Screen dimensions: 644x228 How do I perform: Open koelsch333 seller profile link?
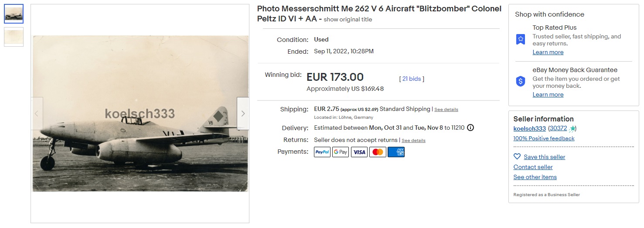point(529,128)
